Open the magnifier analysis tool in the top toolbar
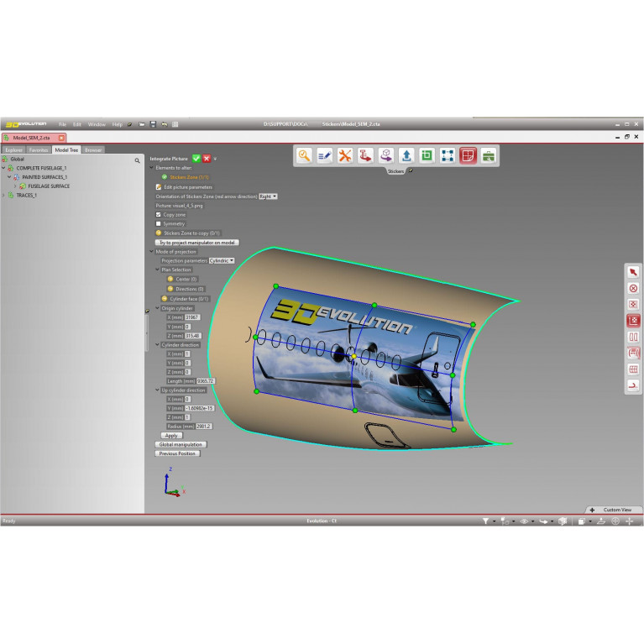The image size is (644, 644). (x=304, y=155)
